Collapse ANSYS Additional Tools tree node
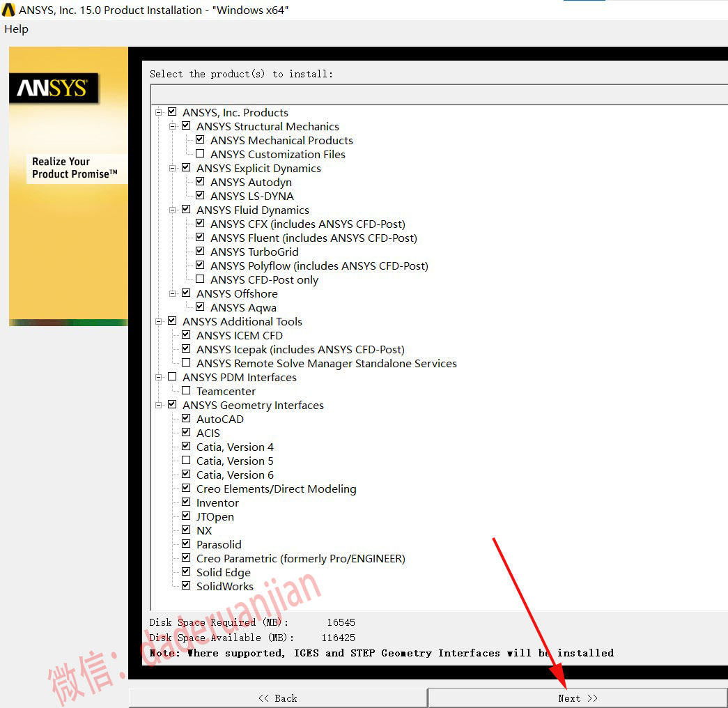This screenshot has height=708, width=728. click(159, 321)
